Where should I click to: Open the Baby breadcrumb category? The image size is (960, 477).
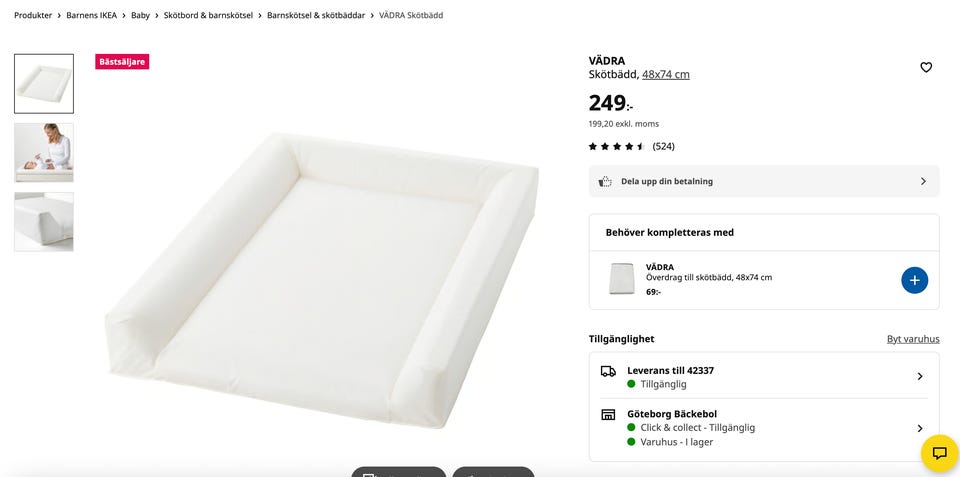point(140,16)
